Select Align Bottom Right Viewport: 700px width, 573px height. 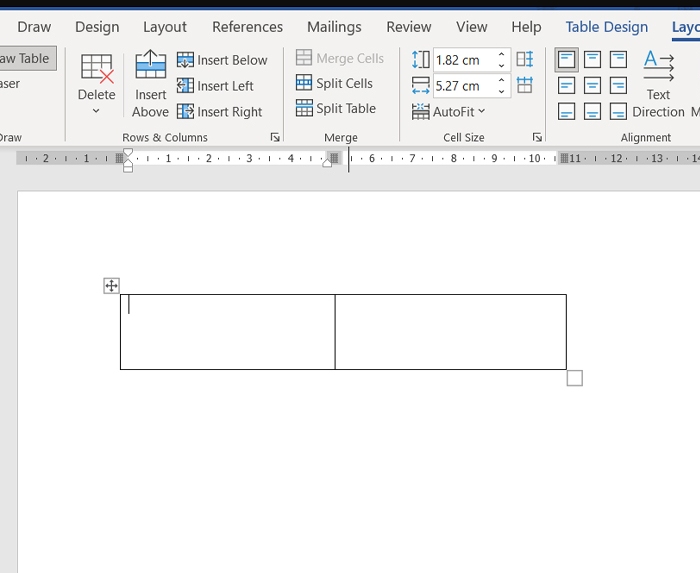(618, 111)
